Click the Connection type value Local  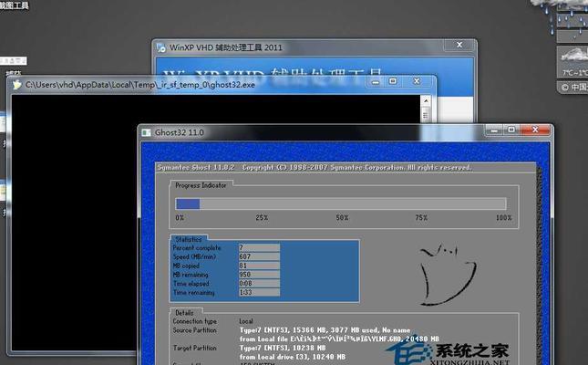click(x=246, y=321)
